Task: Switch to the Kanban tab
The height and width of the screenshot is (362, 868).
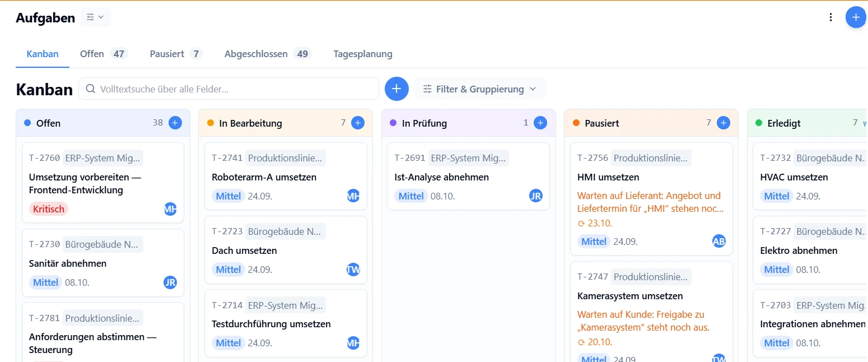Action: [43, 54]
